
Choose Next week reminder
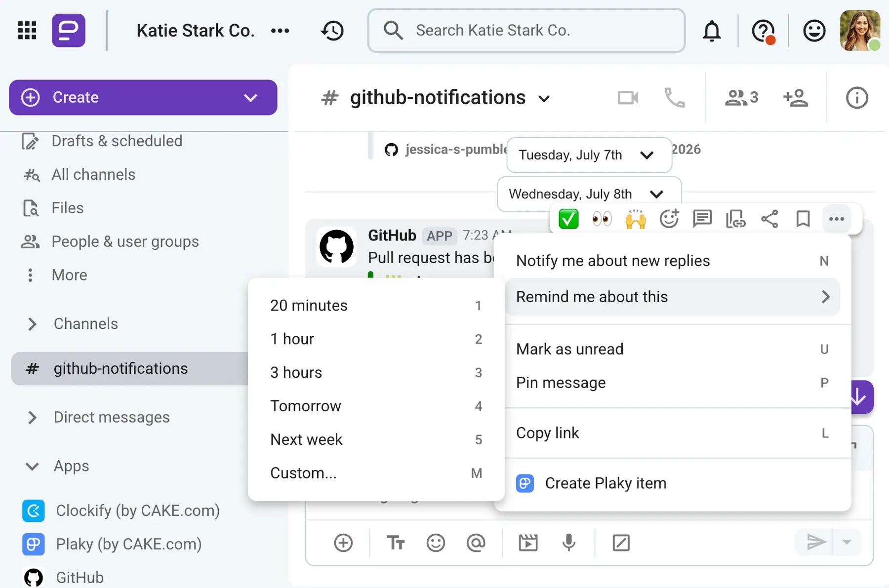click(376, 440)
